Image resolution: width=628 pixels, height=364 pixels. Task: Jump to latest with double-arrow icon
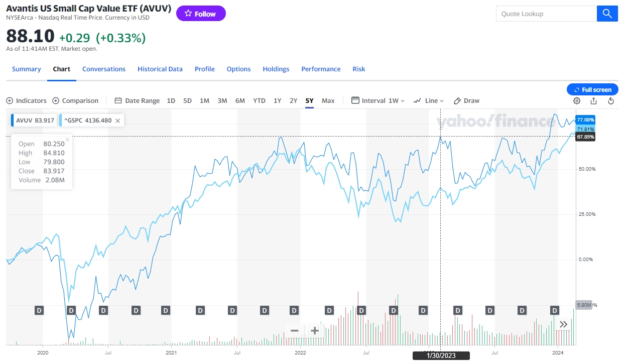point(563,324)
